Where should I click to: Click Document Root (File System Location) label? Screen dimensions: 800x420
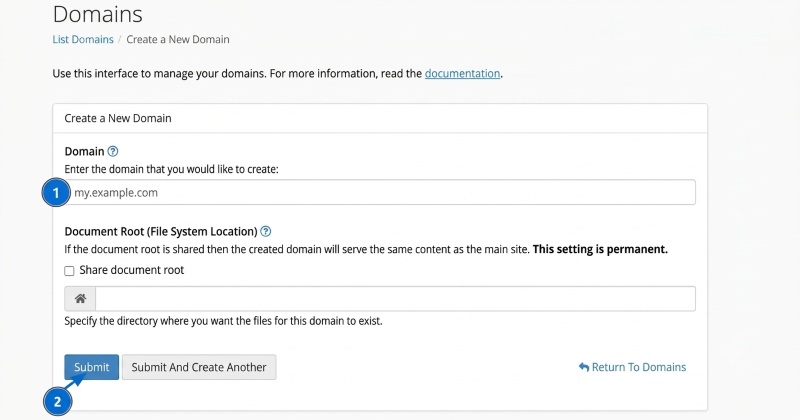pyautogui.click(x=161, y=232)
